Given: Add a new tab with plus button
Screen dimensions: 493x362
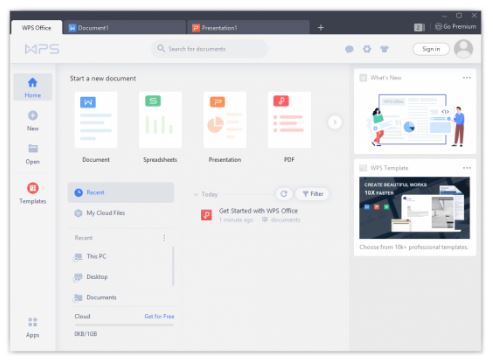Looking at the screenshot, I should click(321, 28).
